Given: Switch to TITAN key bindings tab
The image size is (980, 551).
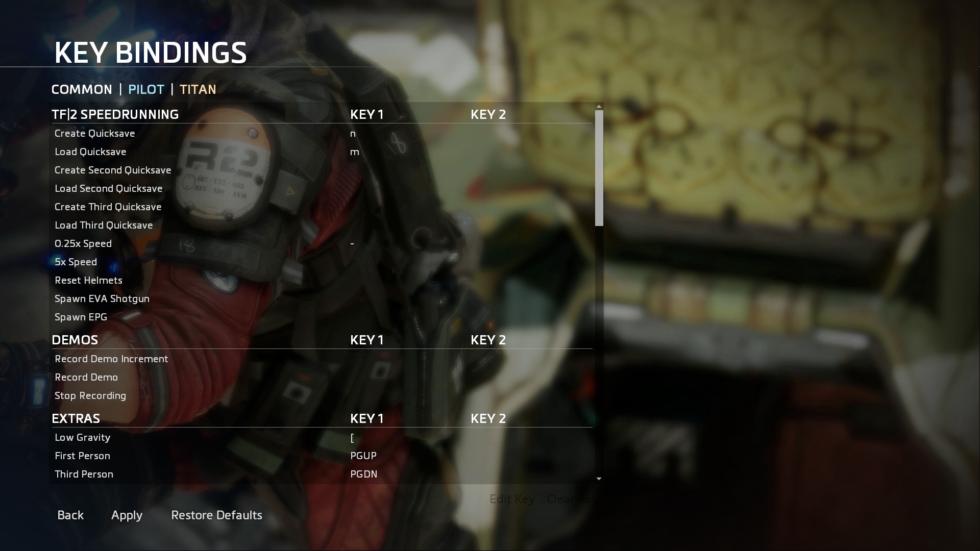Looking at the screenshot, I should tap(198, 89).
